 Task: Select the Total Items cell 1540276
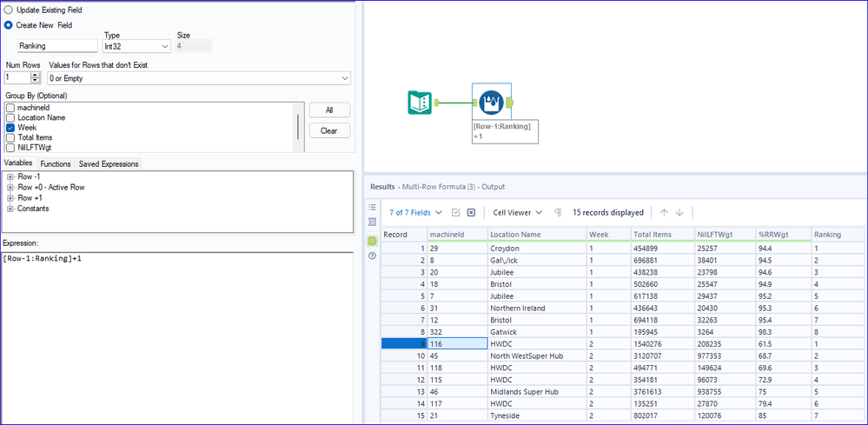point(661,344)
